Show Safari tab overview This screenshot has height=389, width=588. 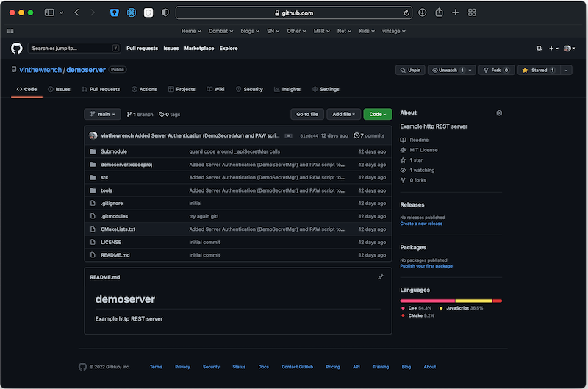[x=472, y=13]
